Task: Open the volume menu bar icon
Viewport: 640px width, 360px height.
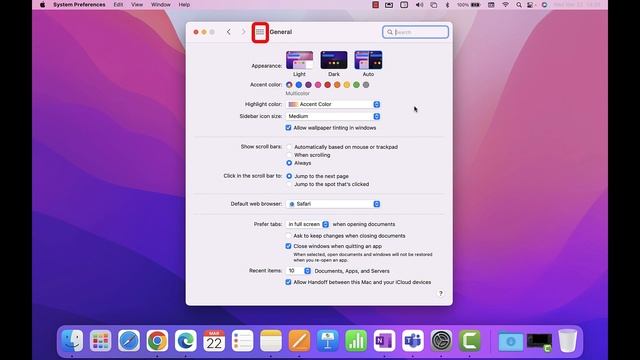Action: (419, 5)
